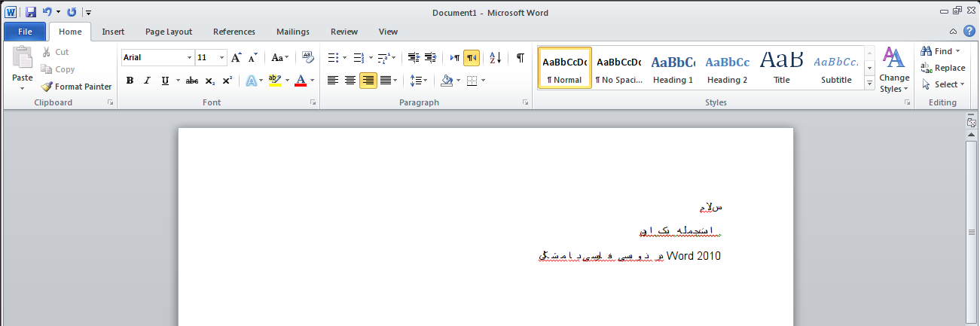The image size is (980, 326).
Task: Toggle Italic formatting
Action: click(147, 81)
